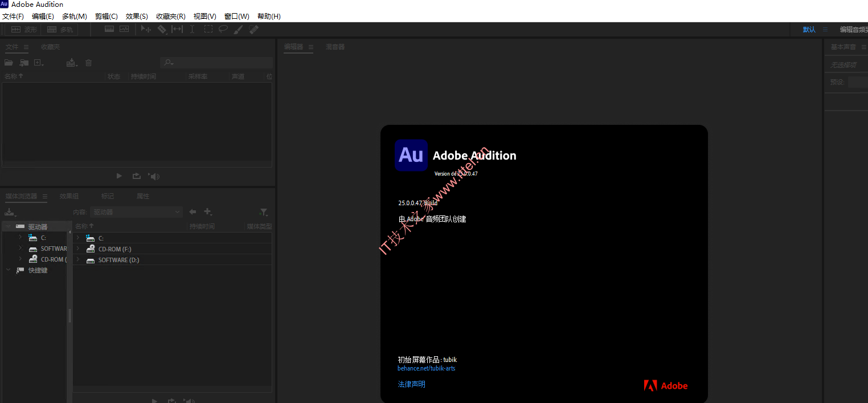Collapse the 快捷键 tree node
Viewport: 868px width, 403px height.
point(8,270)
